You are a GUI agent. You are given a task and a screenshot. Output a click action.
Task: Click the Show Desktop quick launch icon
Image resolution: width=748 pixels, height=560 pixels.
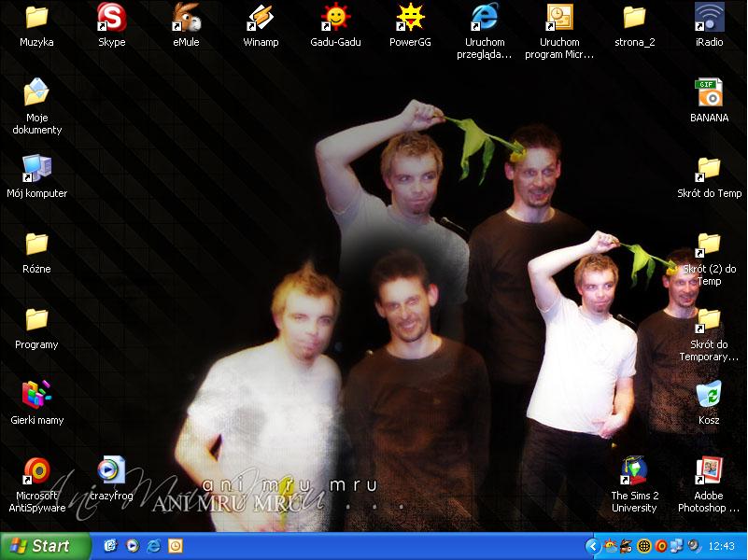[111, 546]
